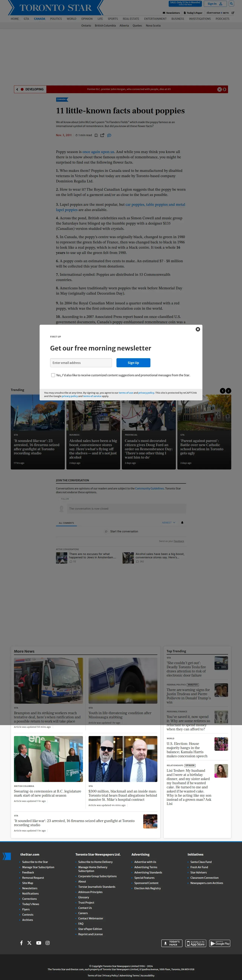Open the Community Guidelines link
242x980 pixels.
click(149, 488)
